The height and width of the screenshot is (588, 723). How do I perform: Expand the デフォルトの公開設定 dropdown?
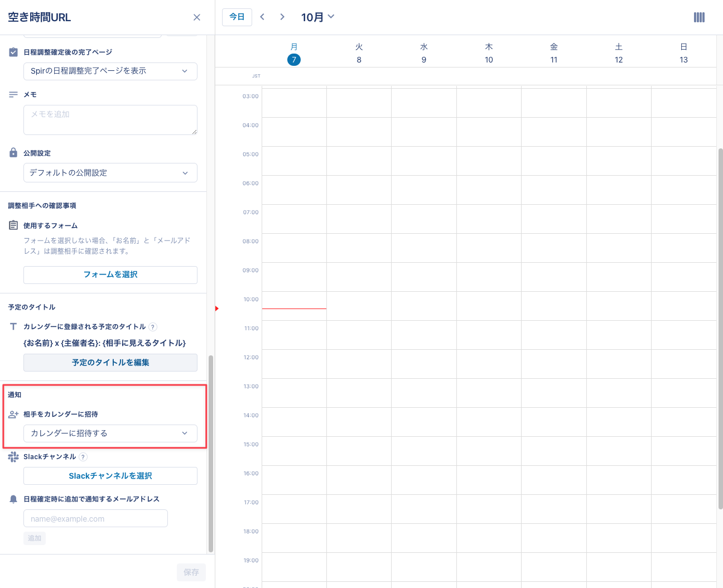pos(110,173)
